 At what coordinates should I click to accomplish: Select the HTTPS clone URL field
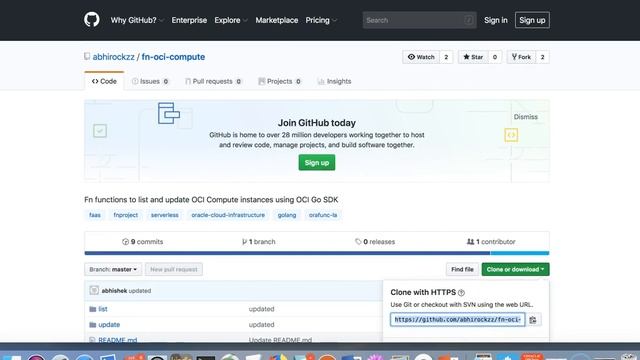point(457,320)
